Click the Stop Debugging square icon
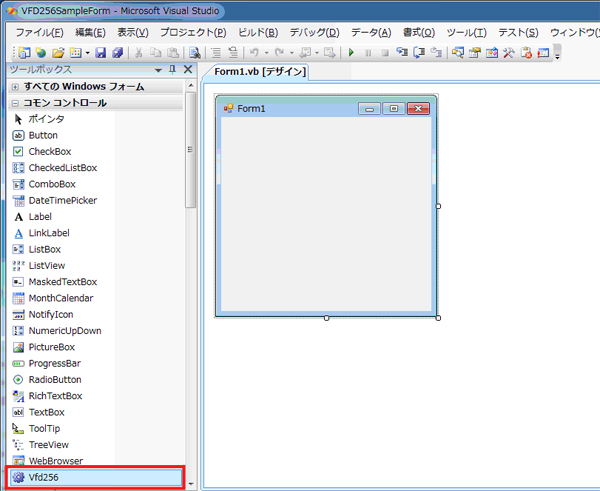The image size is (600, 491). (x=385, y=53)
